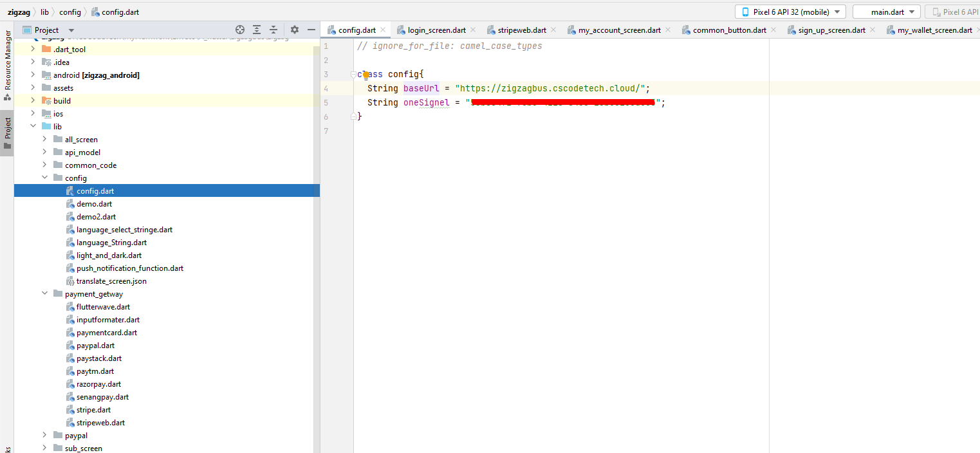This screenshot has height=453, width=980.
Task: Close the login_screen.dart tab
Action: tap(473, 30)
